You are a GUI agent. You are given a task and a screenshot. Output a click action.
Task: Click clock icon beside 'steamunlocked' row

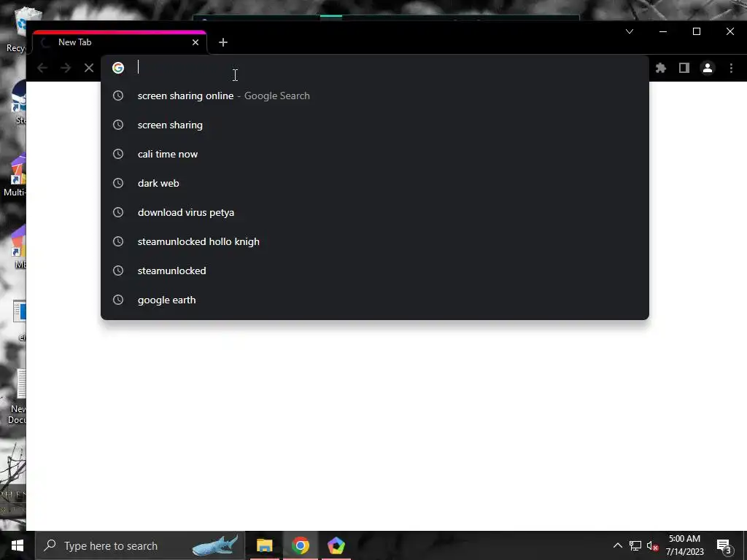(x=118, y=271)
